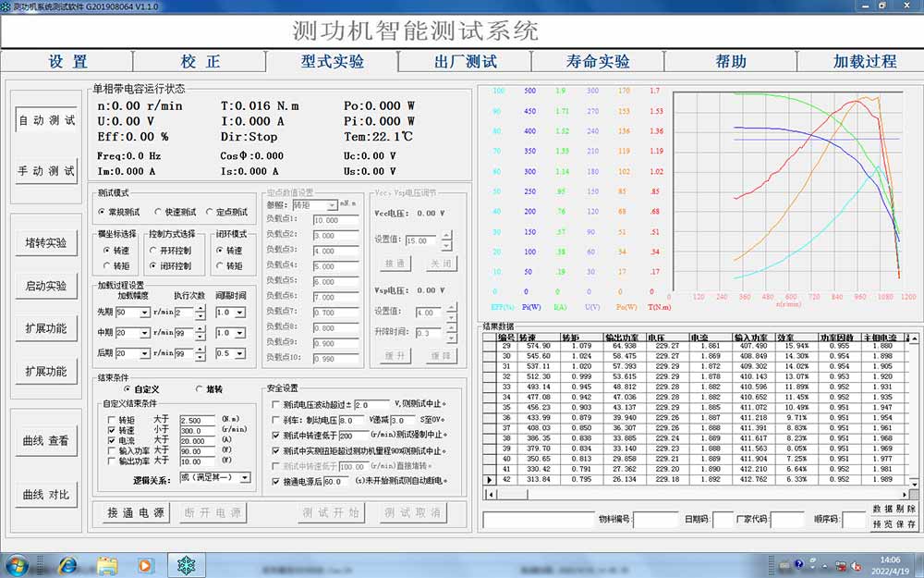Enable 开环控制 control mode
The width and height of the screenshot is (924, 578).
(x=151, y=248)
